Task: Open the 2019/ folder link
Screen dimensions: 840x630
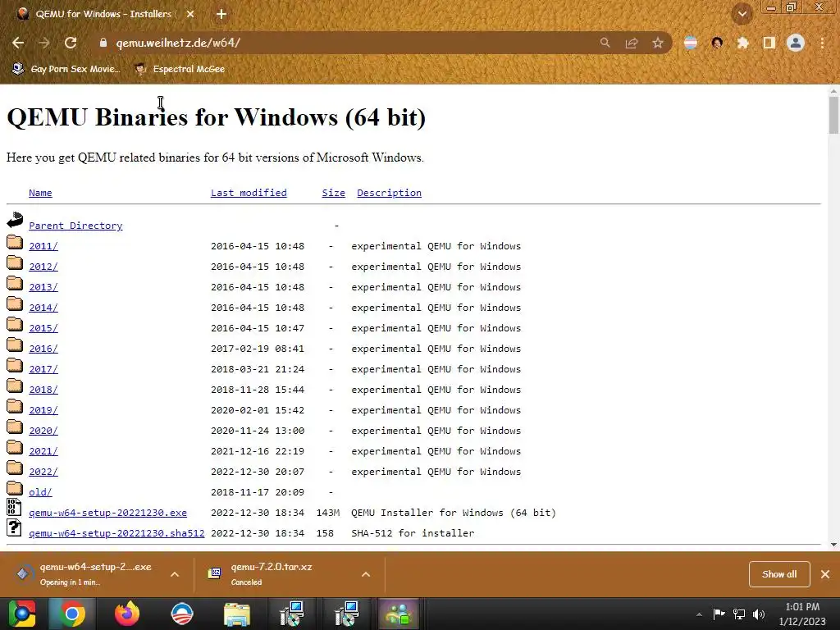Action: tap(43, 410)
